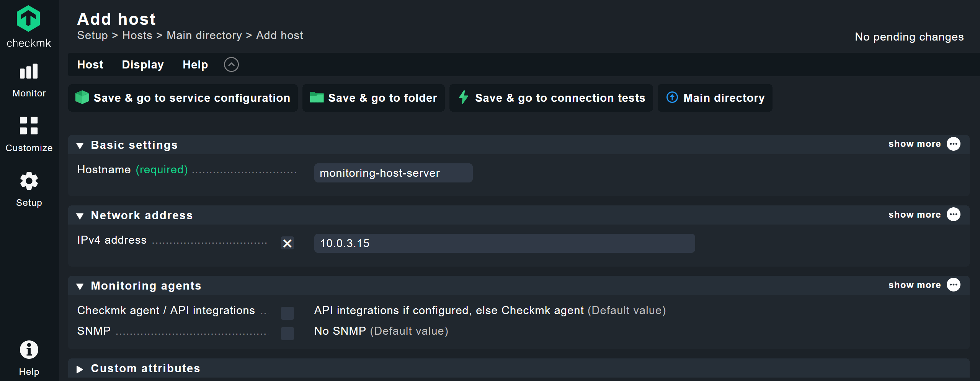Click show more dots in Network address

pyautogui.click(x=953, y=215)
